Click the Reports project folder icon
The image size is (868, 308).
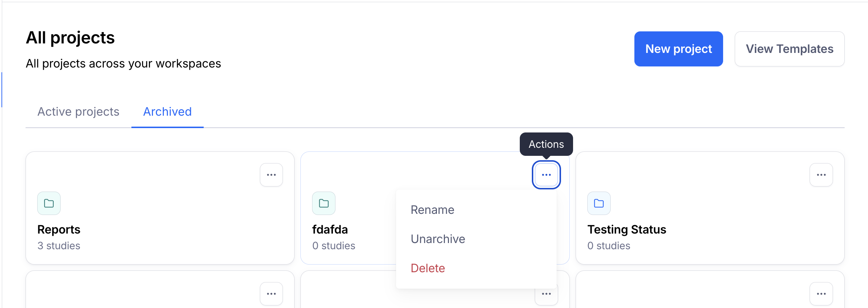tap(49, 203)
